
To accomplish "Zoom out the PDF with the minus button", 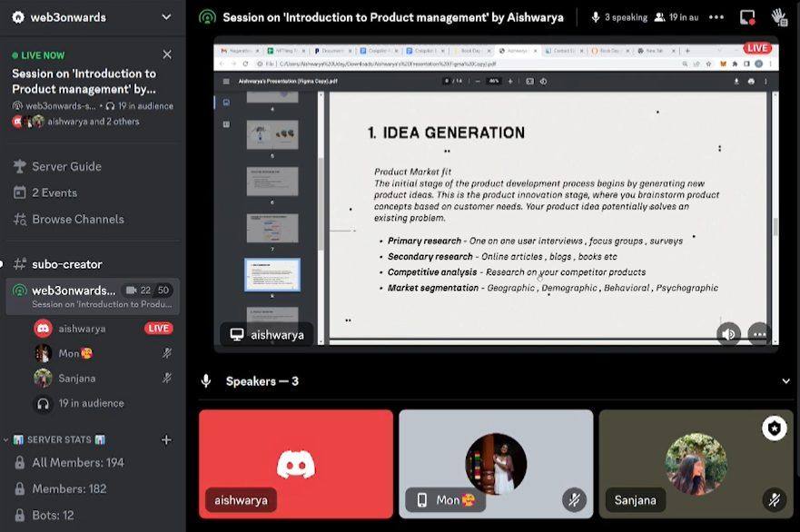I will [x=478, y=81].
